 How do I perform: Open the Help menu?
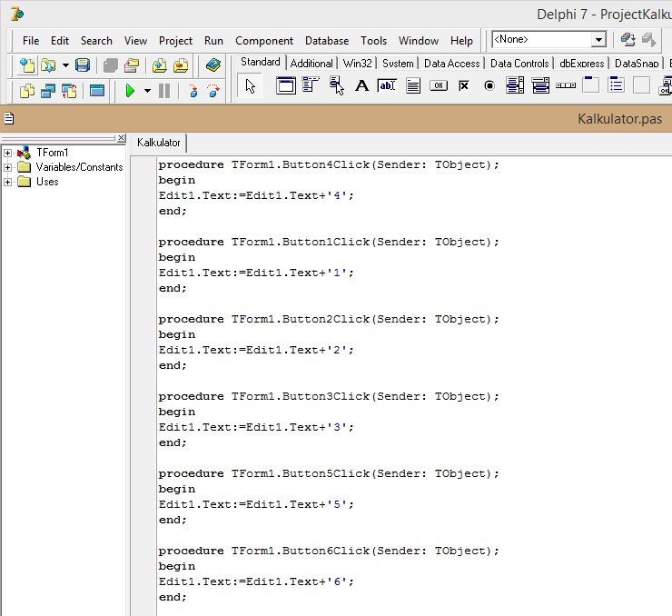(x=461, y=41)
